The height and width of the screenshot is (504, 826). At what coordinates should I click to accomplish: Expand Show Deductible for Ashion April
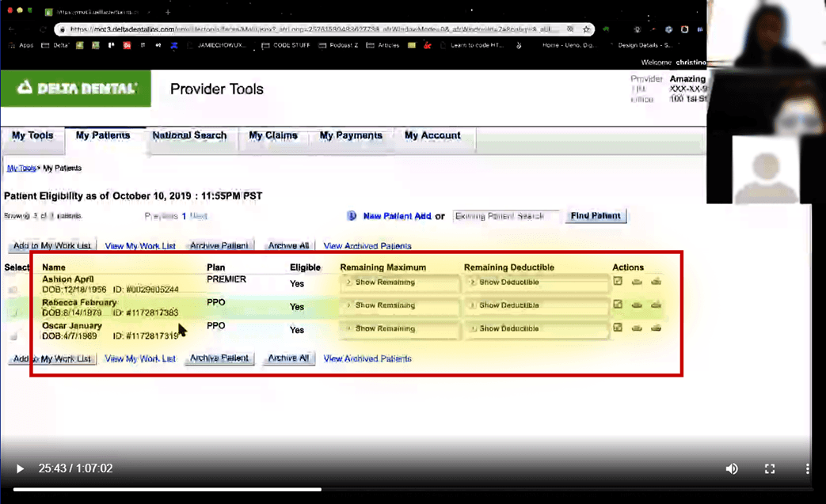point(535,282)
